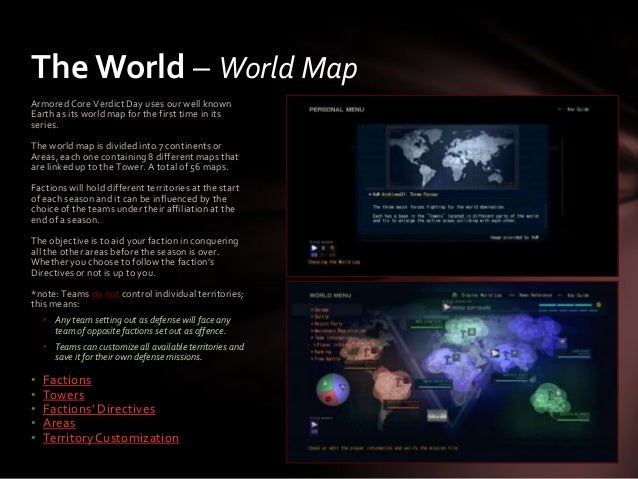Click bullet 'Any team setting out as defense'
Image resolution: width=638 pixels, height=479 pixels.
[143, 326]
